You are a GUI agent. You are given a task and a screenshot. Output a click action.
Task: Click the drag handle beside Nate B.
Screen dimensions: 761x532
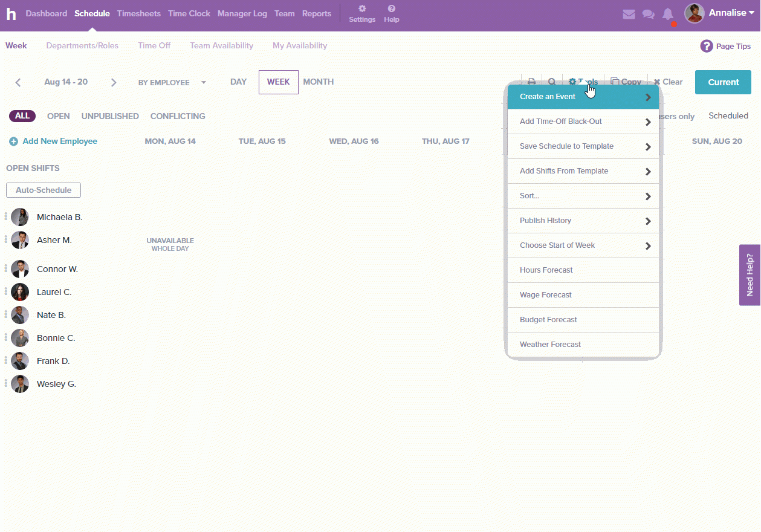coord(6,314)
